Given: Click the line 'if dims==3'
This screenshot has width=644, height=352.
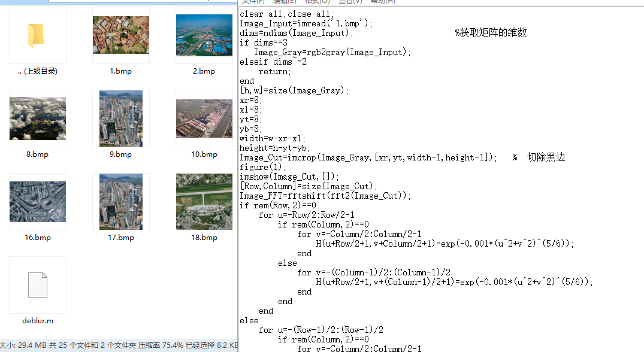Looking at the screenshot, I should pos(264,43).
